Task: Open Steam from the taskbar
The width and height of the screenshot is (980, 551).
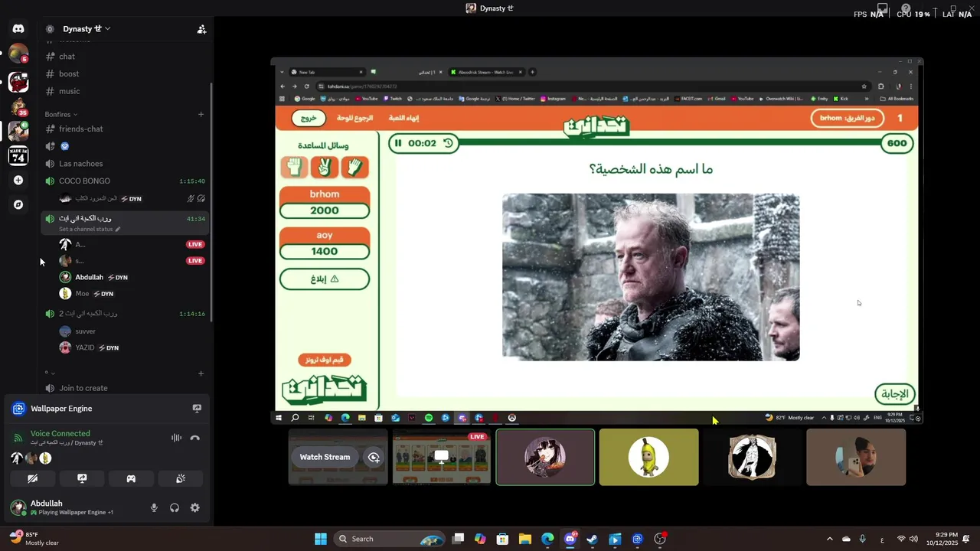Action: point(592,539)
